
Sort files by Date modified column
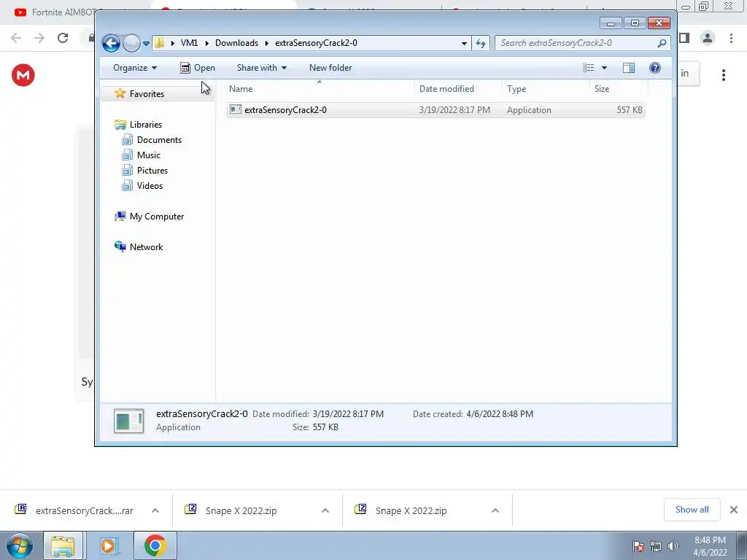458,88
